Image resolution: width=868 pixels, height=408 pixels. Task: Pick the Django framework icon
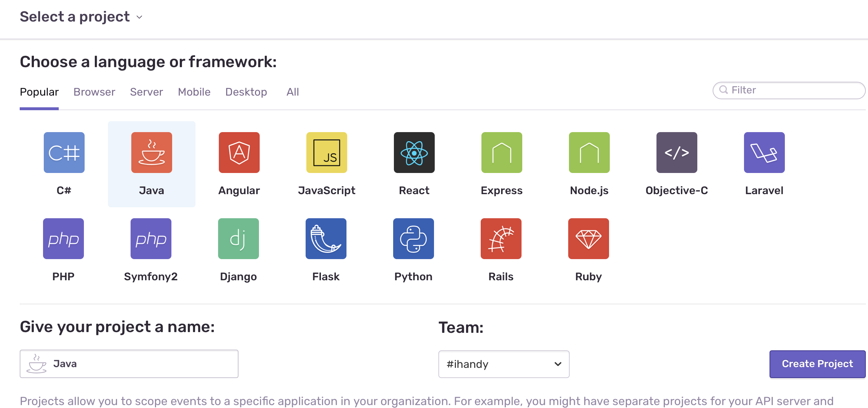(239, 239)
